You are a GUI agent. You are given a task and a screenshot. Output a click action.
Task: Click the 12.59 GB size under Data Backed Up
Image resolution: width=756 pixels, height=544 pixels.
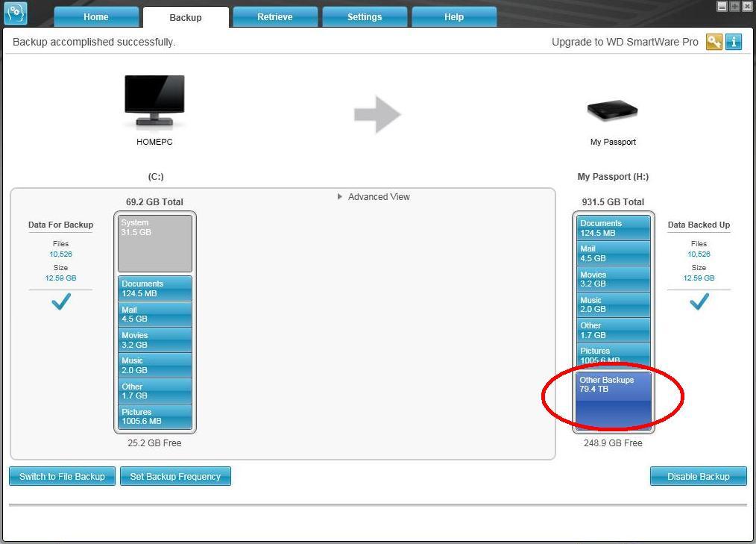699,278
